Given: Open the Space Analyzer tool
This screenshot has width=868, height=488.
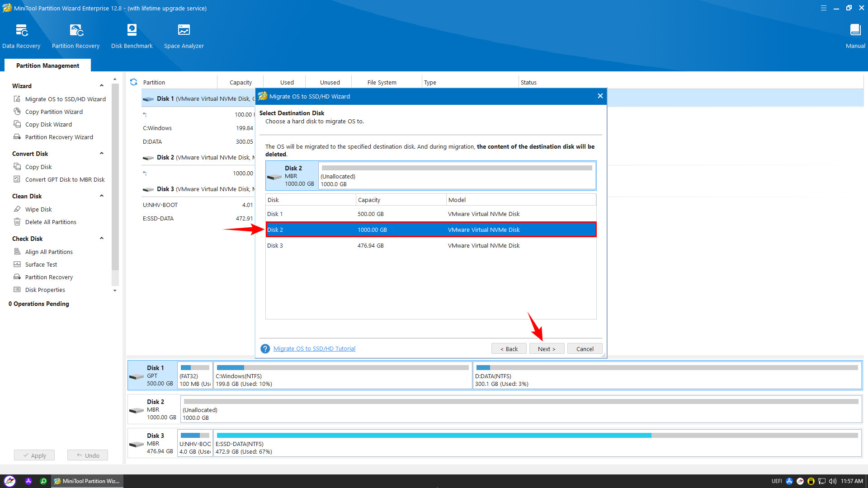Looking at the screenshot, I should click(184, 31).
